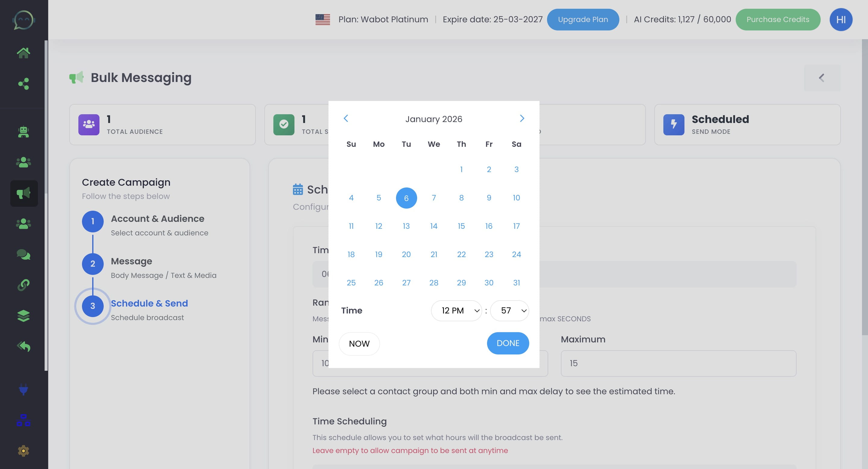Open the home dashboard sidebar icon
This screenshot has width=868, height=469.
tap(23, 53)
